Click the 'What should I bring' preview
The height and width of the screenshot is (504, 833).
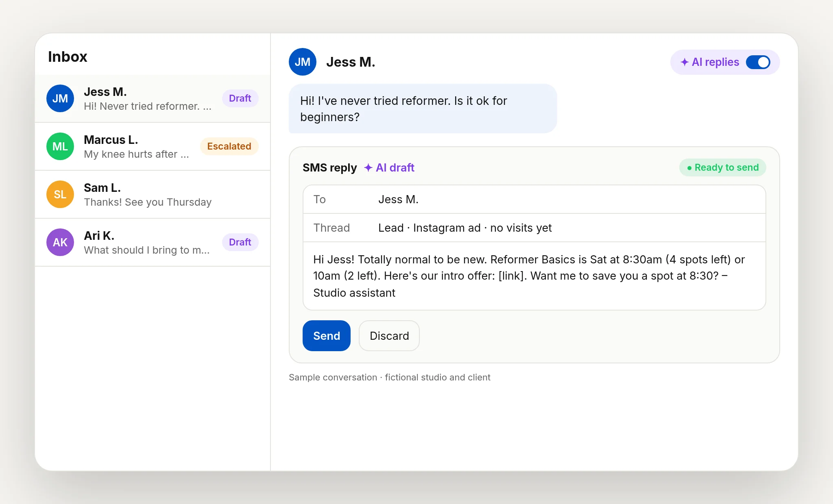click(x=147, y=250)
